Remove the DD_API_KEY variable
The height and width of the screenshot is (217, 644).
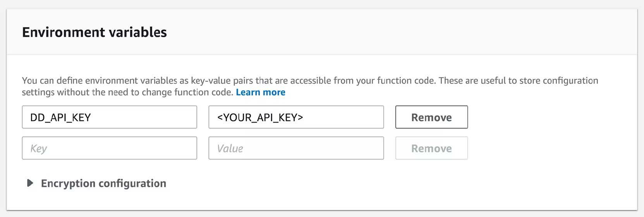pos(431,117)
